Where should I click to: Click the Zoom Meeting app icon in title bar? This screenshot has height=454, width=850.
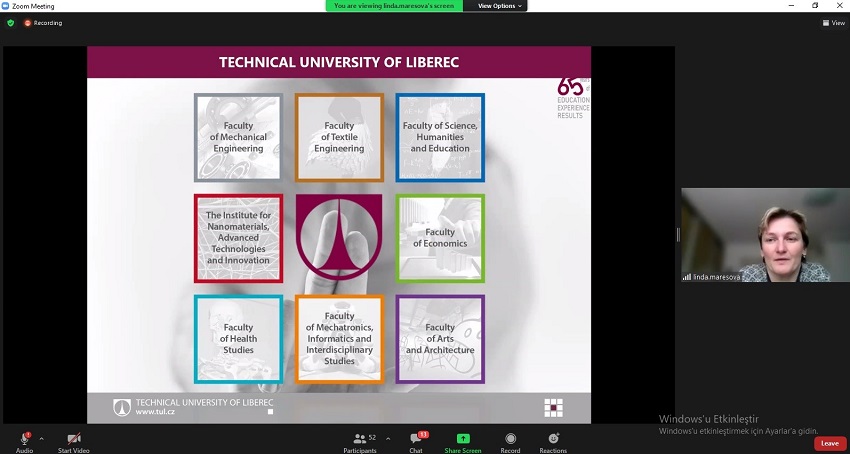[x=6, y=6]
